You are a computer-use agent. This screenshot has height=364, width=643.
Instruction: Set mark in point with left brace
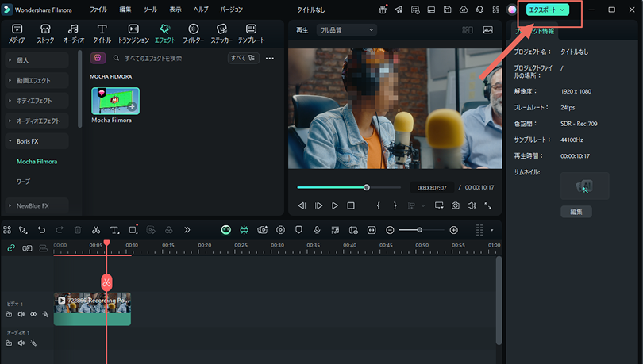pyautogui.click(x=378, y=205)
